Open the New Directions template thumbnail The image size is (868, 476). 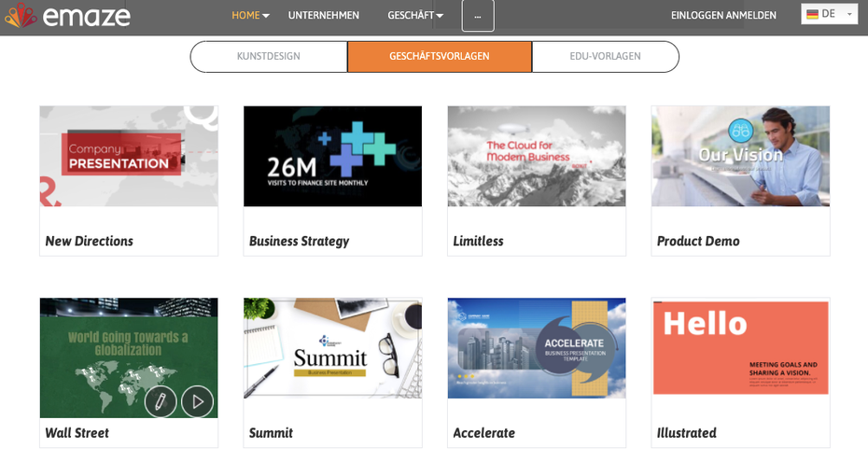tap(129, 156)
